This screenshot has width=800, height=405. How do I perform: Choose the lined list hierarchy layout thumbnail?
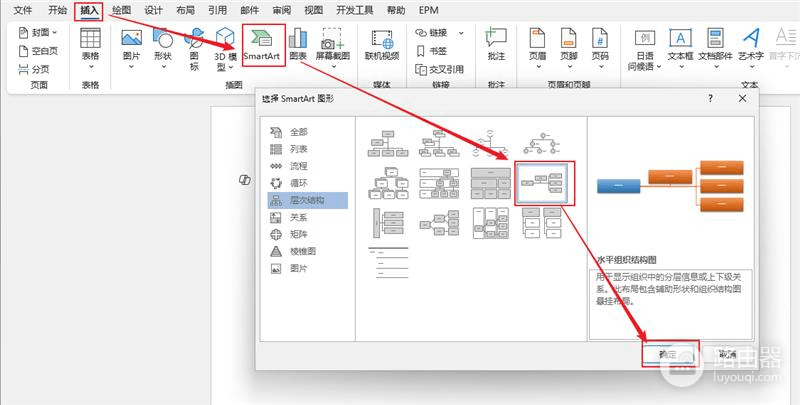[388, 263]
